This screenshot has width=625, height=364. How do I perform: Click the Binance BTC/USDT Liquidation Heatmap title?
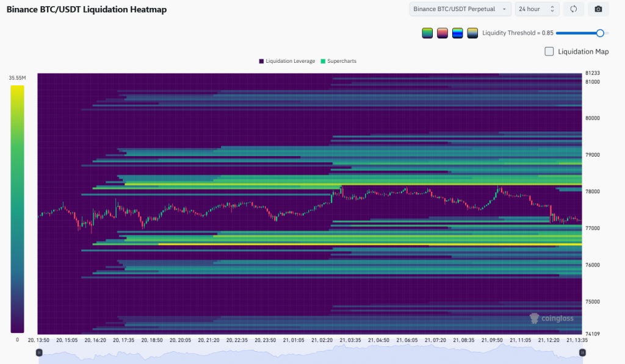tap(87, 10)
